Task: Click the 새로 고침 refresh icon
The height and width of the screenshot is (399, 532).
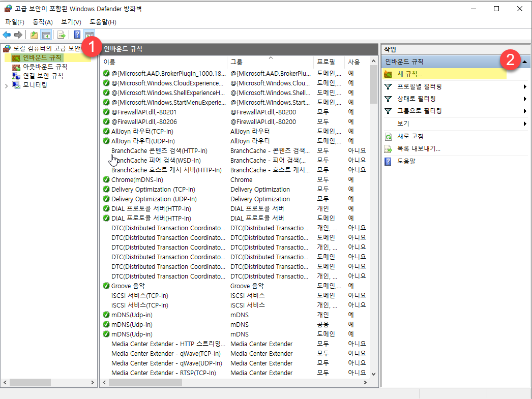Action: coord(388,137)
